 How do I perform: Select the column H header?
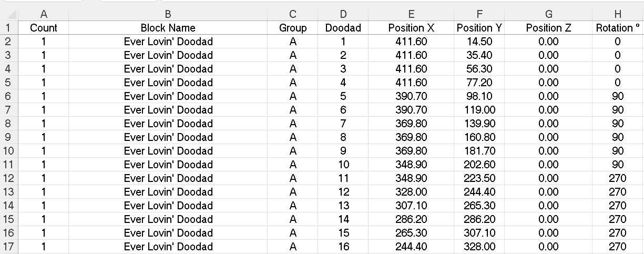(x=618, y=14)
